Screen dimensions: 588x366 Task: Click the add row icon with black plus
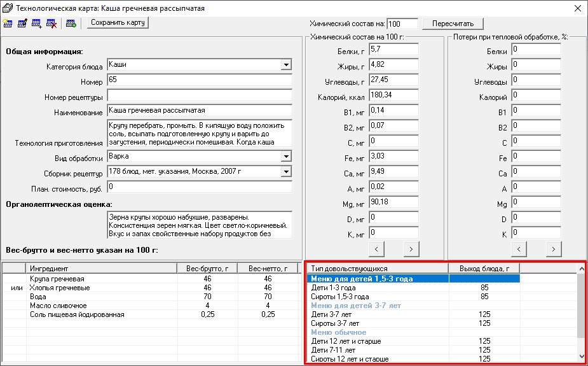(x=37, y=24)
